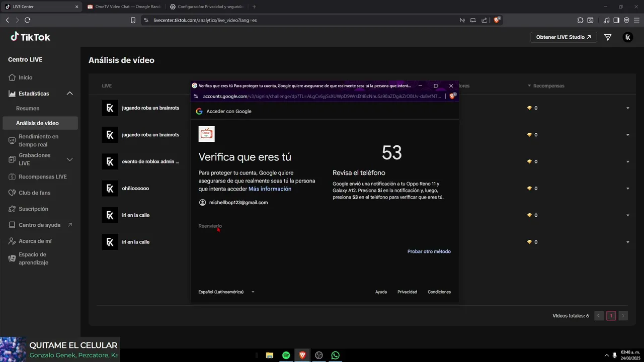Open the inbox funnel icon in header
Viewport: 644px width, 362px height.
(x=608, y=37)
